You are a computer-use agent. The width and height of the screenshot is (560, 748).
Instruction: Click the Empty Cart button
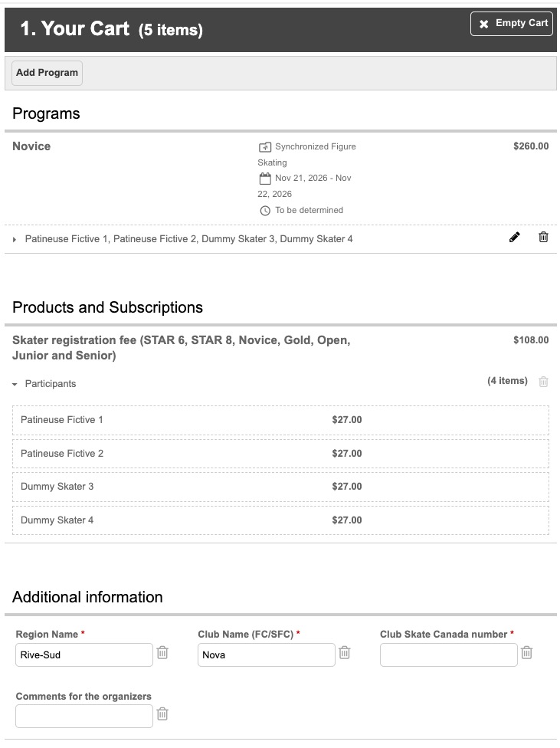[x=511, y=23]
